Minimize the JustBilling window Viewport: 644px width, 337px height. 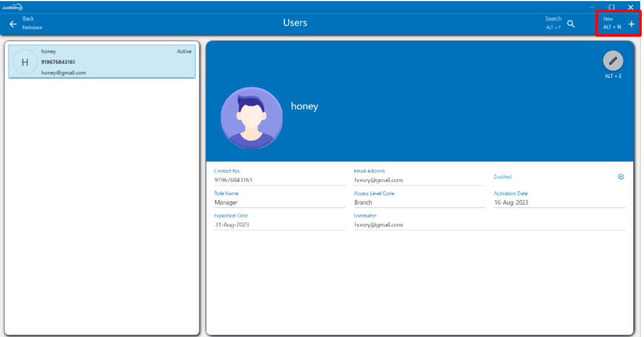[593, 7]
